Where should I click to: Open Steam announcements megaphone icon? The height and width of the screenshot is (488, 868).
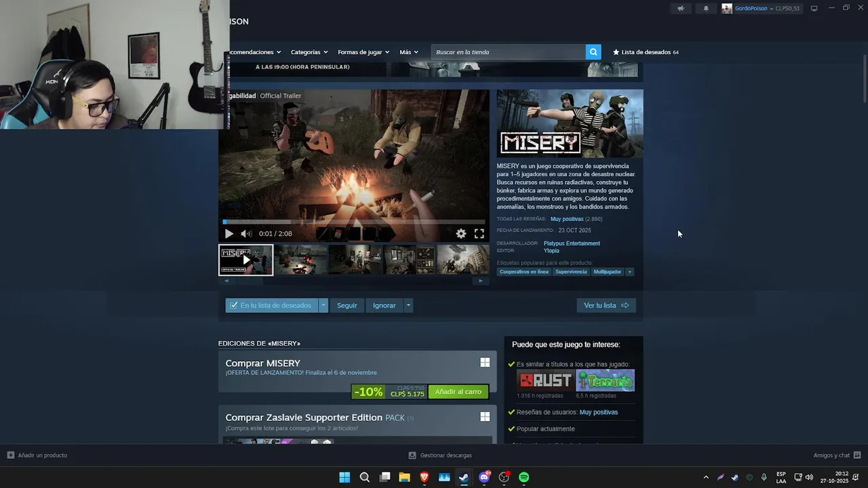point(681,8)
